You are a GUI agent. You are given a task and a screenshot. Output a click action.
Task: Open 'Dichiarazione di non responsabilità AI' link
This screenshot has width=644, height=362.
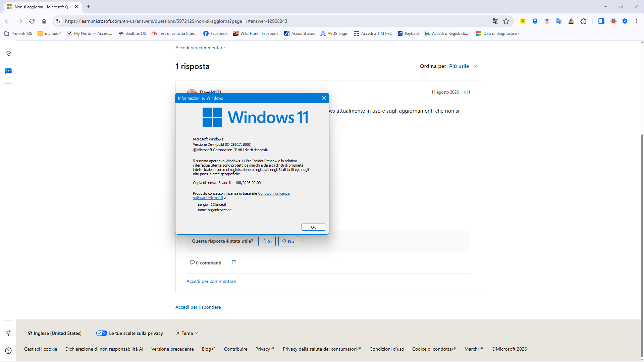tap(104, 349)
